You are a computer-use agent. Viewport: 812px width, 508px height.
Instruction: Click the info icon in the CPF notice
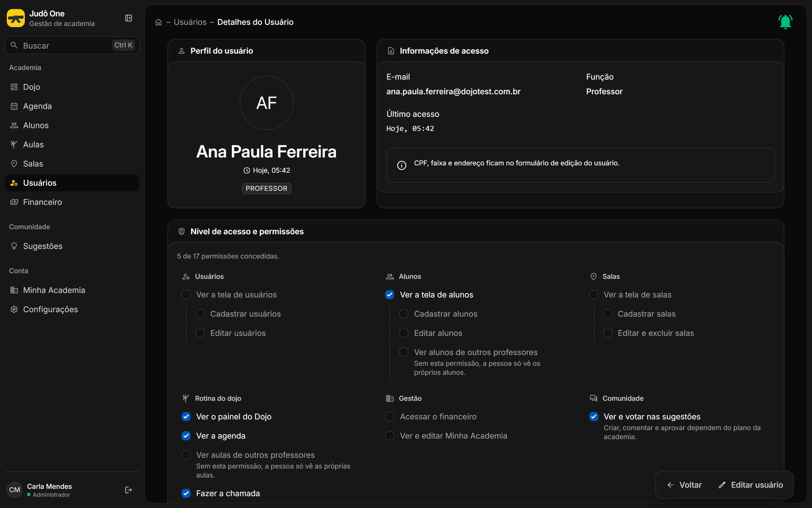[402, 165]
